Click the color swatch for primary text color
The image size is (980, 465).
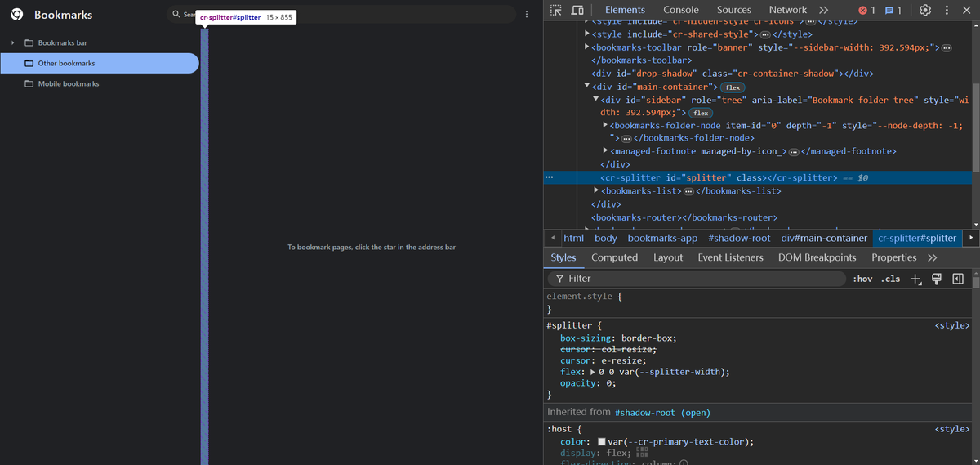coord(602,442)
